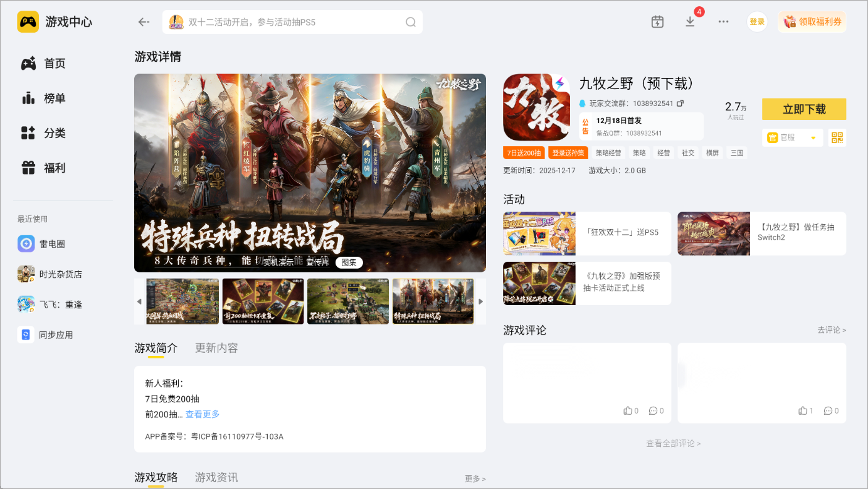Click the 榜单 ranking chart icon
This screenshot has height=489, width=868.
[x=28, y=99]
